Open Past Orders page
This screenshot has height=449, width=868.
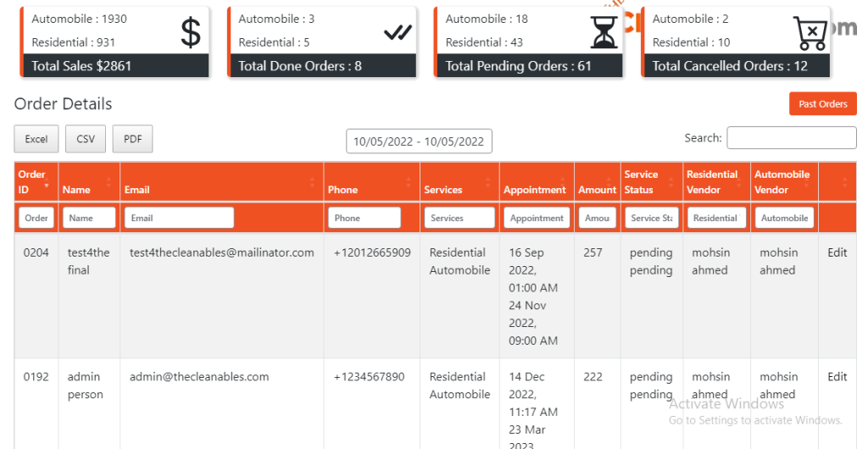tap(822, 104)
